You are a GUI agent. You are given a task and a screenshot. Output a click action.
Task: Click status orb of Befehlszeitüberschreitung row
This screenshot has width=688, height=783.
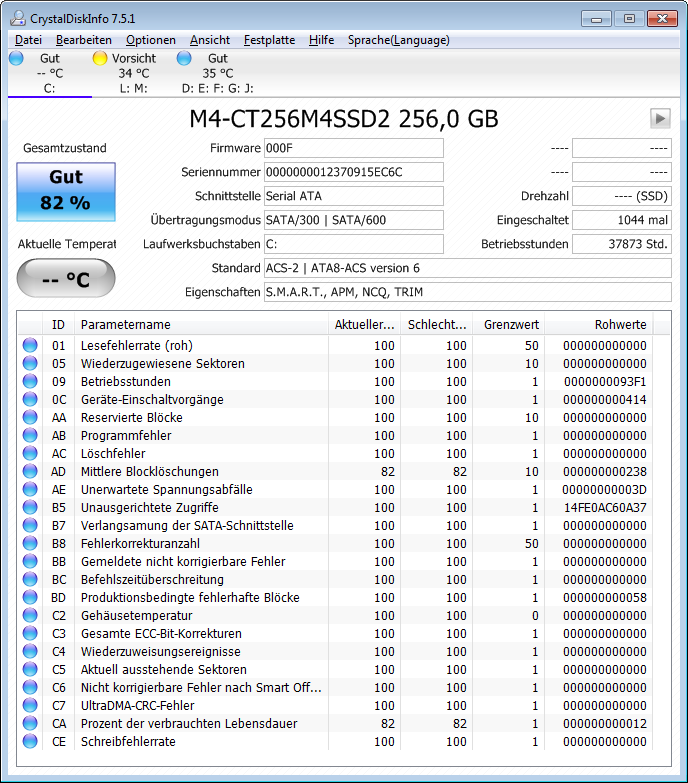[x=30, y=579]
